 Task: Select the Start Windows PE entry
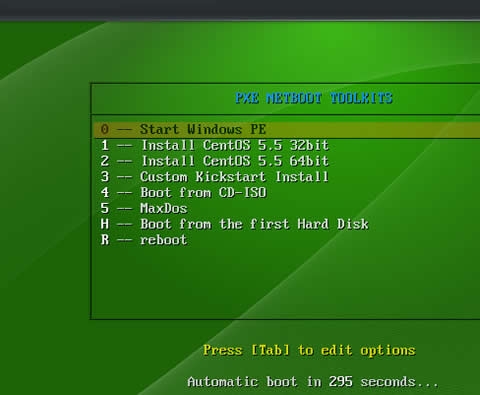tap(287, 130)
